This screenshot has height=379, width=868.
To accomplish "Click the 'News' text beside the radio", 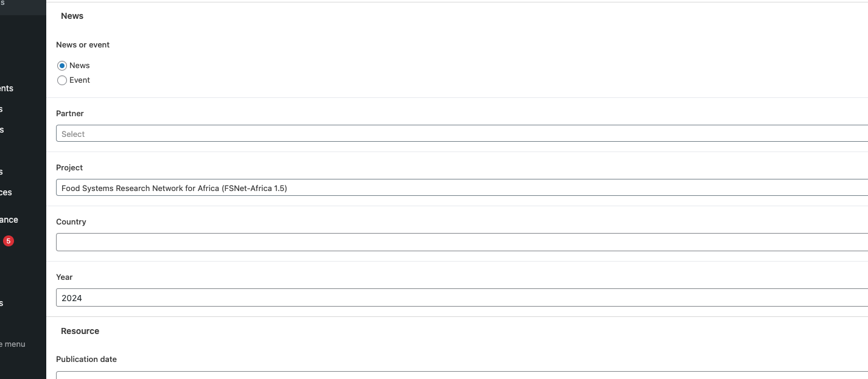I will coord(80,66).
